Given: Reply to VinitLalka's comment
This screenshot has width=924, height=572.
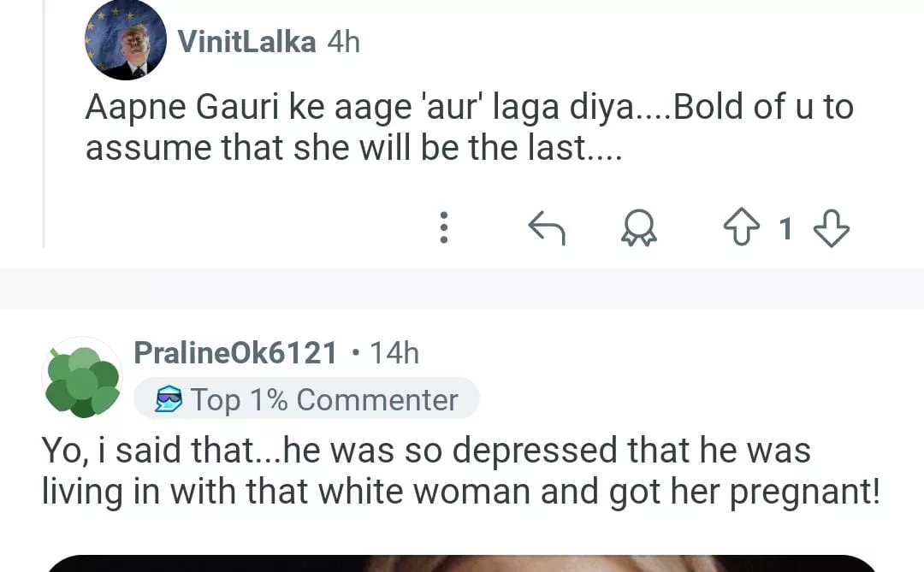Looking at the screenshot, I should point(547,228).
